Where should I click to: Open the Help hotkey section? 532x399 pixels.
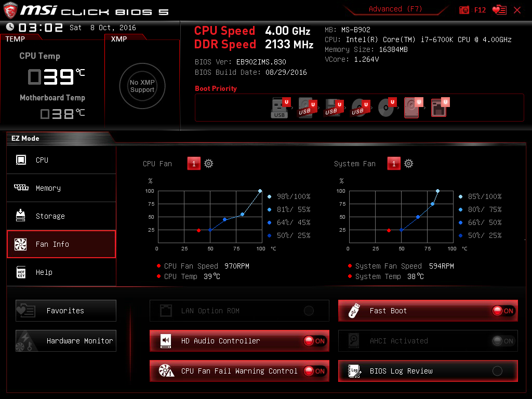click(x=61, y=272)
